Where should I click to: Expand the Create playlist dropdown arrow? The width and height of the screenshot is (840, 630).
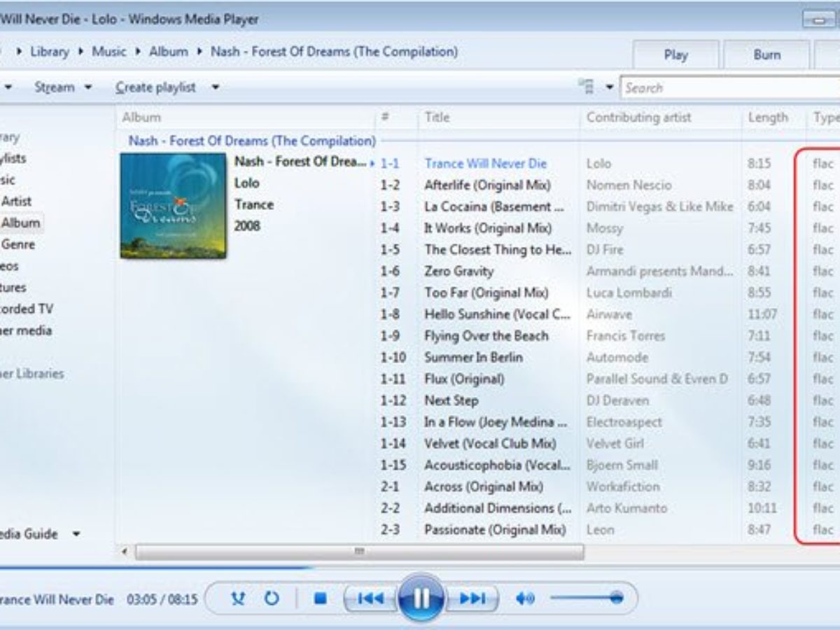tap(216, 87)
